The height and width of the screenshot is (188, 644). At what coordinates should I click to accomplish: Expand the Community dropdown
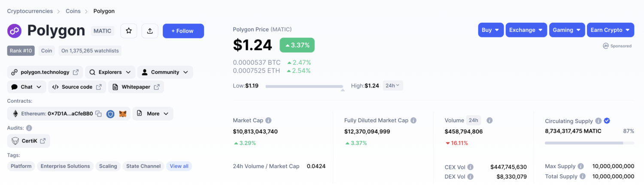point(165,72)
